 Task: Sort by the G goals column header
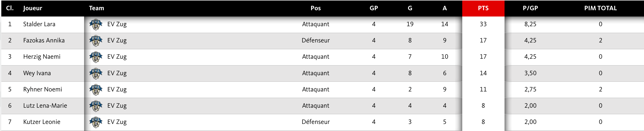point(410,8)
